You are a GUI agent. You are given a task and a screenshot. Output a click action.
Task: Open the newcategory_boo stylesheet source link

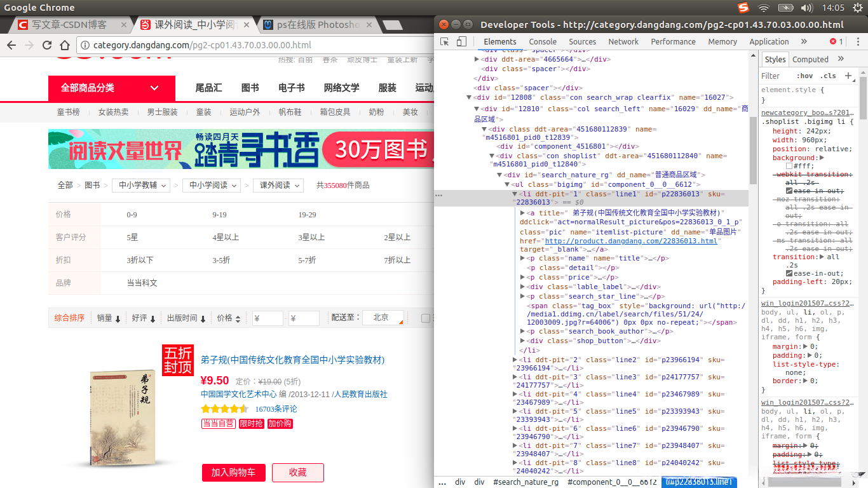click(x=808, y=113)
